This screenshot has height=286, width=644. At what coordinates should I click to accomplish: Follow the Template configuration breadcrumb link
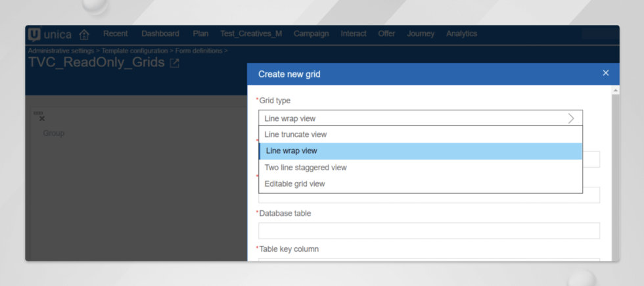(x=135, y=51)
